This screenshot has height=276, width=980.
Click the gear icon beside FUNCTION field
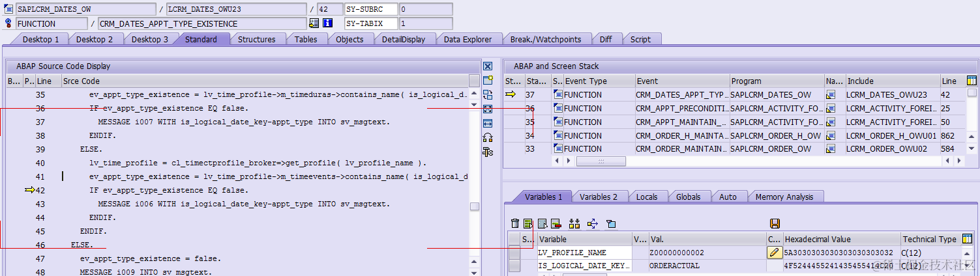pos(8,23)
